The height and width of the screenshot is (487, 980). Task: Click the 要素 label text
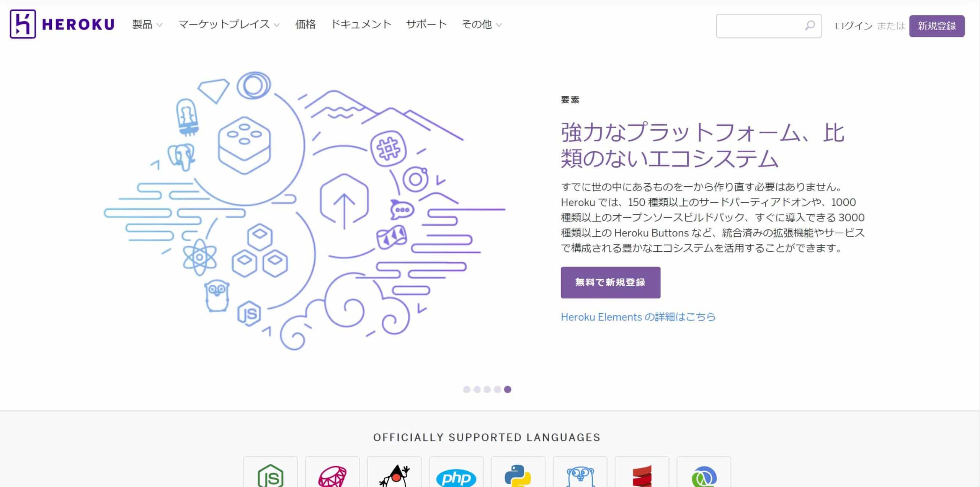click(570, 100)
